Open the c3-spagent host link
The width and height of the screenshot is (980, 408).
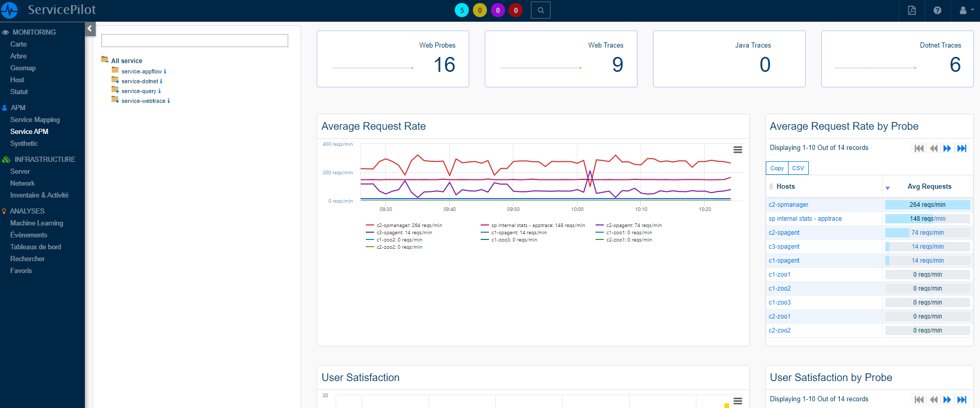(x=784, y=247)
